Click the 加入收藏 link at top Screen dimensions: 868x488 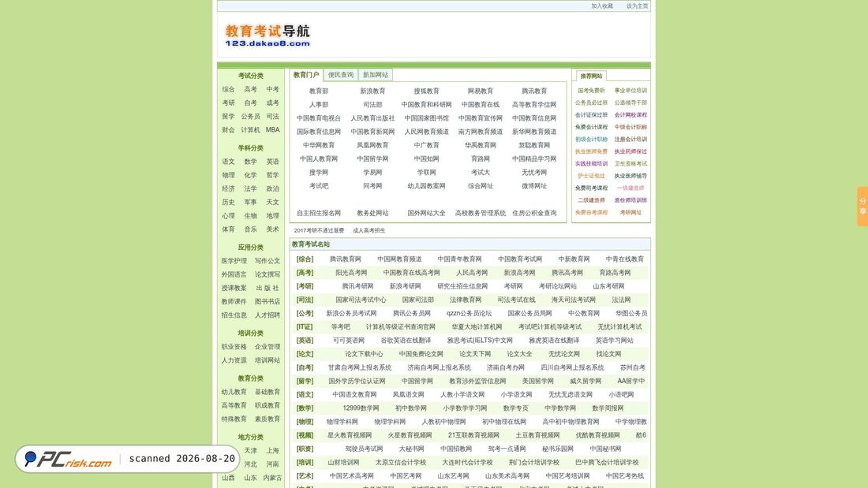pos(602,6)
